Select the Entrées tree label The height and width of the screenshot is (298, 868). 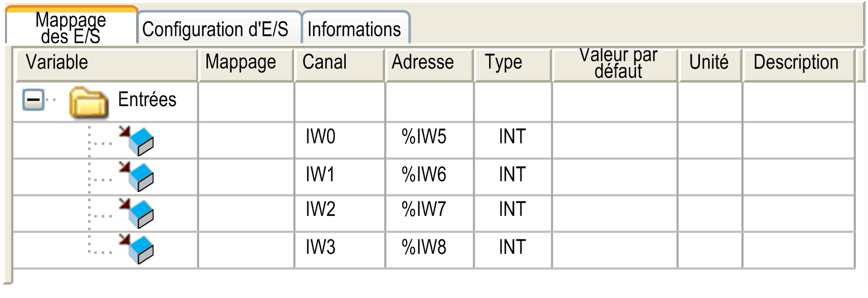[x=147, y=100]
